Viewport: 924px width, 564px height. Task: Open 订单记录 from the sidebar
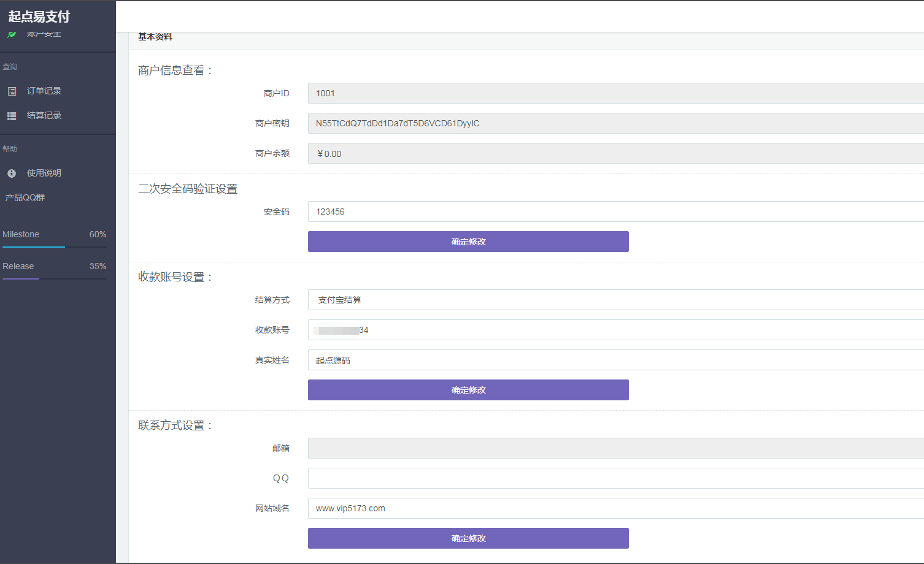[44, 90]
